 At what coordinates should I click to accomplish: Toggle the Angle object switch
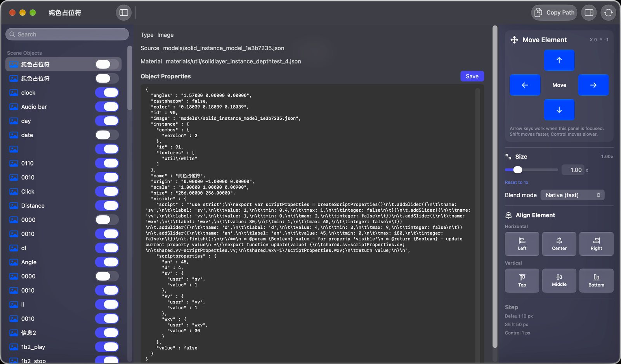coord(107,262)
